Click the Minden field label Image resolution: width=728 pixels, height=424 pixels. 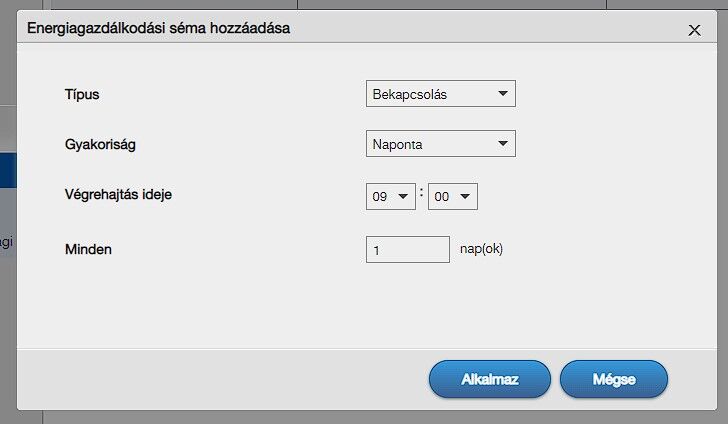(87, 249)
